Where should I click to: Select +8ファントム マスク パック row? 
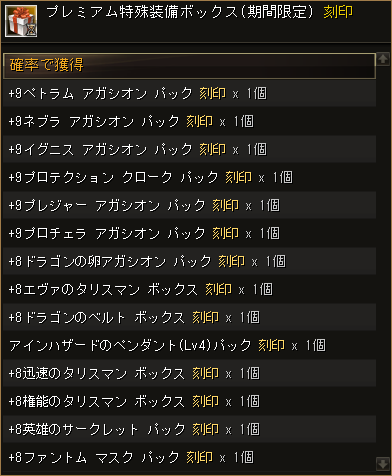coord(189,457)
